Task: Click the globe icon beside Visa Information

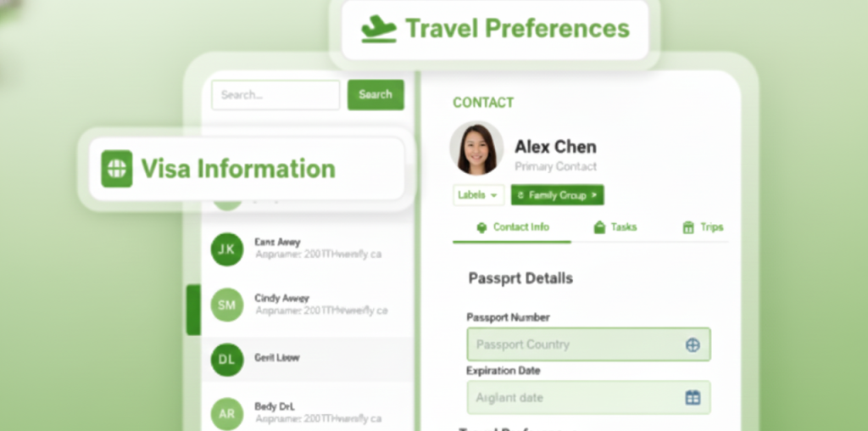Action: pos(117,168)
